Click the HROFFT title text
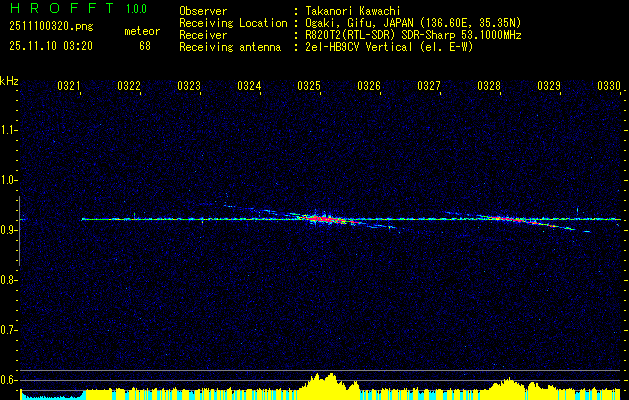The height and width of the screenshot is (400, 629). pyautogui.click(x=63, y=8)
